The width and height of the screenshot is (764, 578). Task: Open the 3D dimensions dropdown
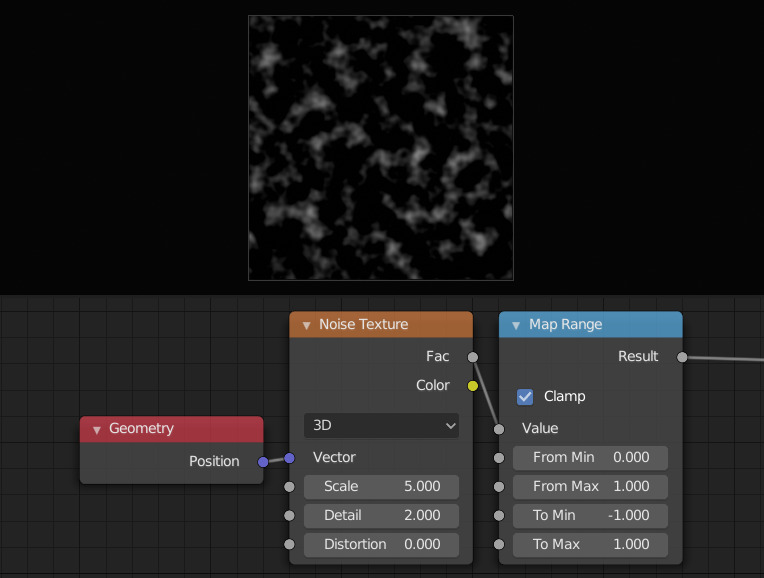381,425
